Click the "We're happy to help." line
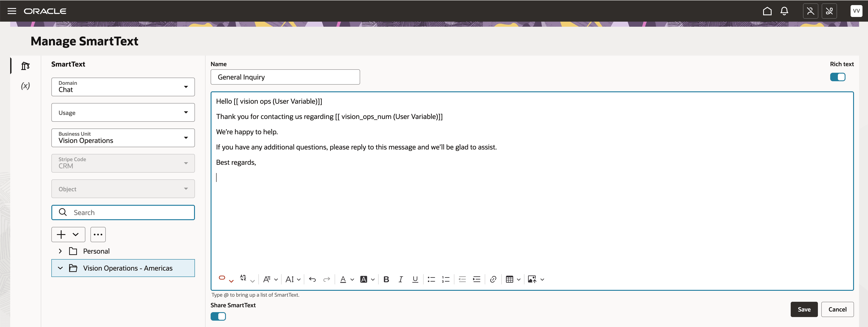 tap(247, 132)
